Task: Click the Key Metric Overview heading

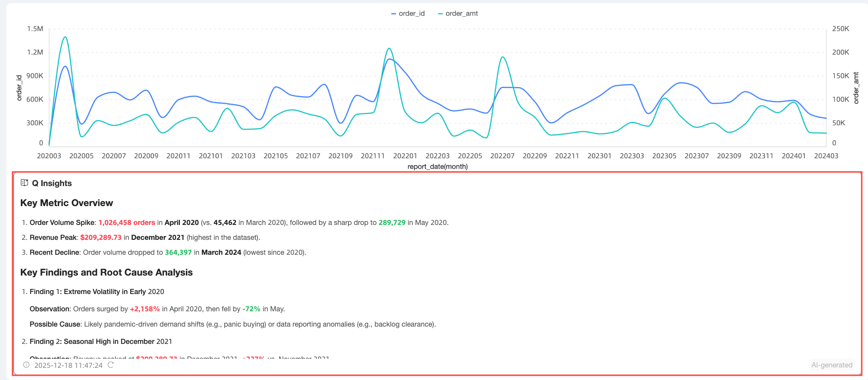Action: click(x=67, y=203)
